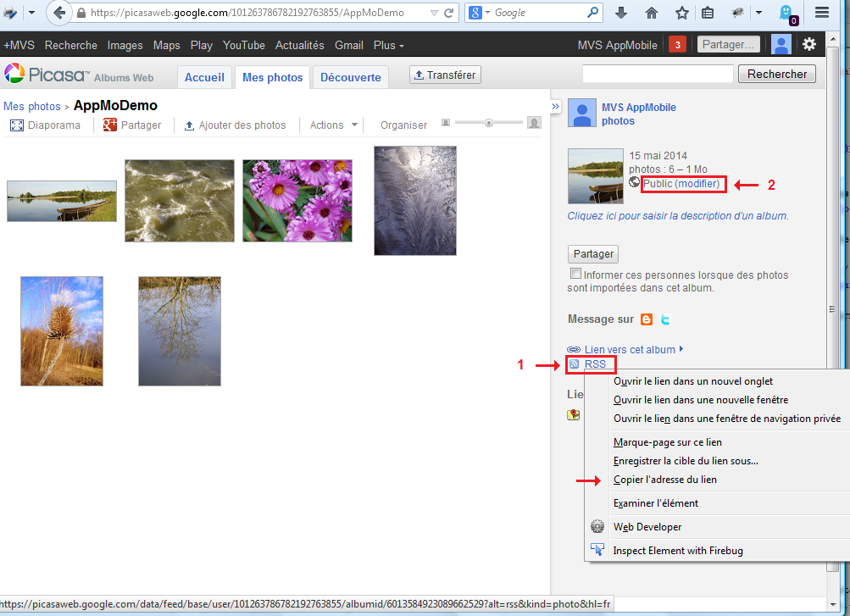
Task: Enable the 'Informer ces personnes' checkbox
Action: point(576,275)
